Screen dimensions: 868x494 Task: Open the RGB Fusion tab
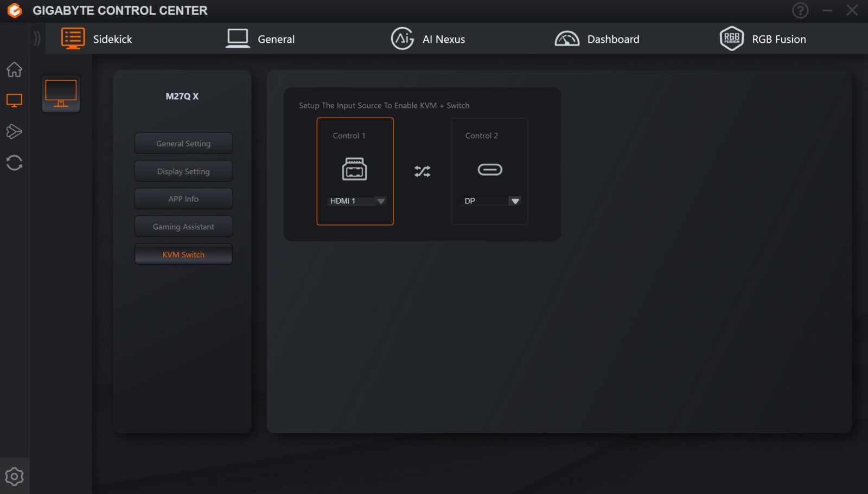tap(763, 39)
